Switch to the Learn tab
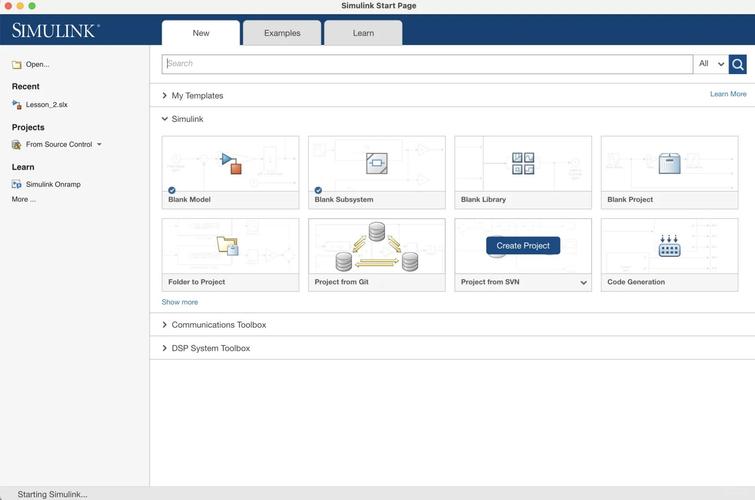 pos(363,33)
